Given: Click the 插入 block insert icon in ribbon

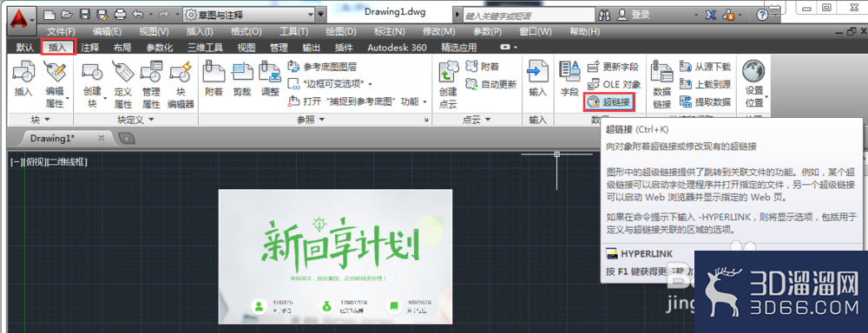Looking at the screenshot, I should [23, 72].
